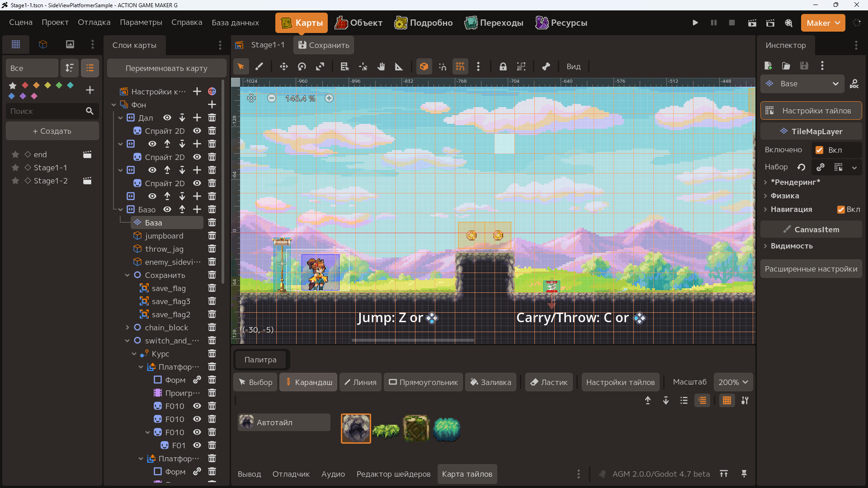Toggle visibility of the Базо layer
The width and height of the screenshot is (868, 488).
[x=167, y=209]
